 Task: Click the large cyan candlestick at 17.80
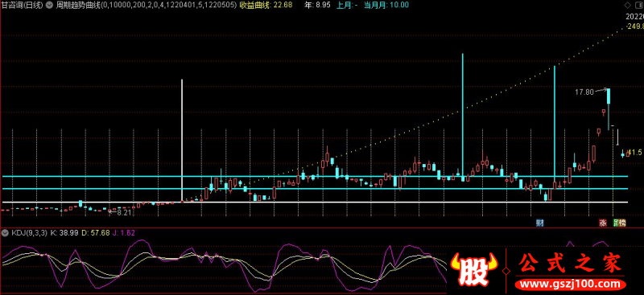609,96
